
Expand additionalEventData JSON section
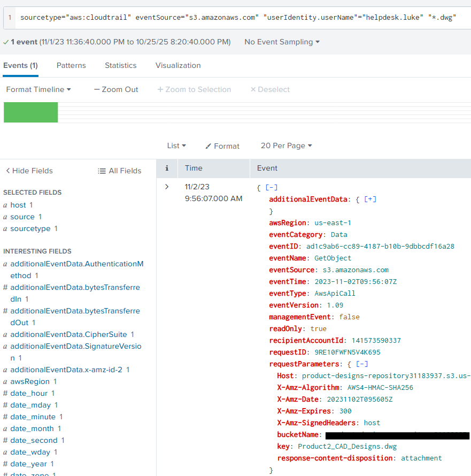coord(370,199)
